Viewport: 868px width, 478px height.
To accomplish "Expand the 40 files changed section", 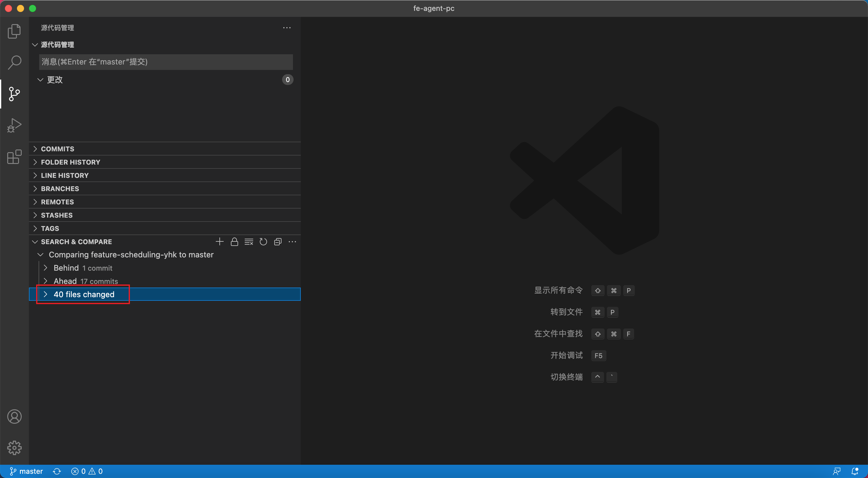I will [46, 294].
